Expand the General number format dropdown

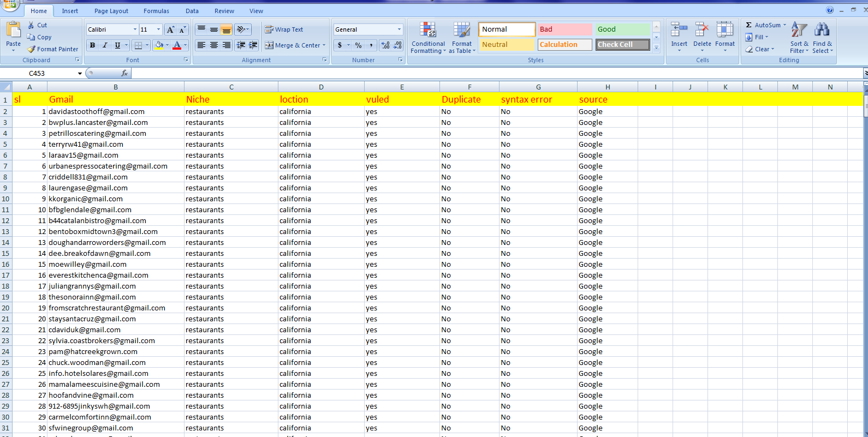[399, 29]
